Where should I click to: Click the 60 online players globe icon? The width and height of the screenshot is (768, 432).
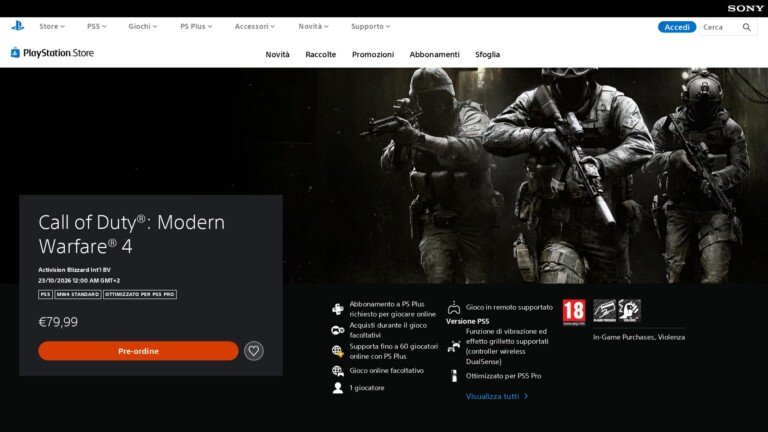337,351
